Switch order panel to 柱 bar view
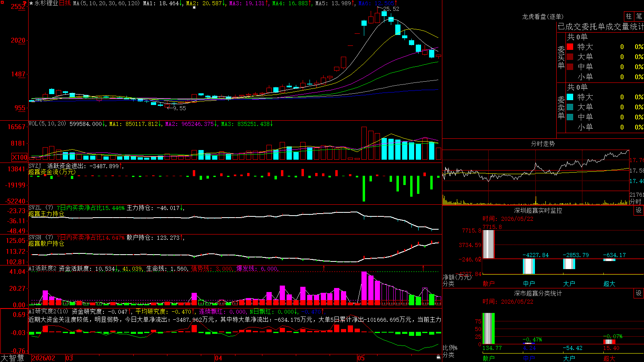644x362 pixels. point(629,16)
